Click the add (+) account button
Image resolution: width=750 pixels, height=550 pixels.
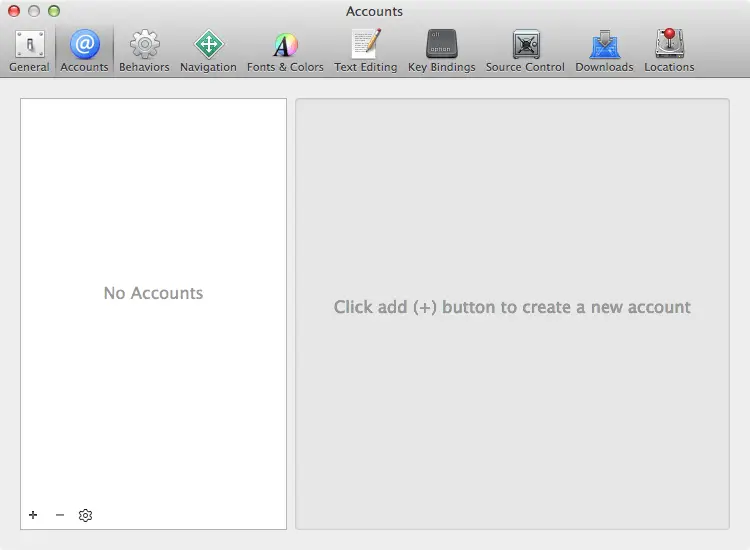pyautogui.click(x=33, y=515)
